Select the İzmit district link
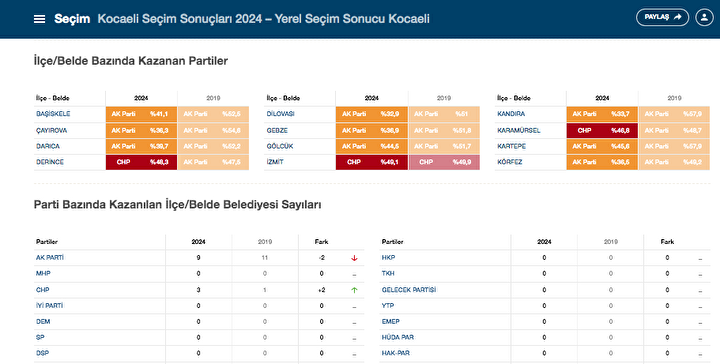This screenshot has width=720, height=364. click(x=275, y=162)
